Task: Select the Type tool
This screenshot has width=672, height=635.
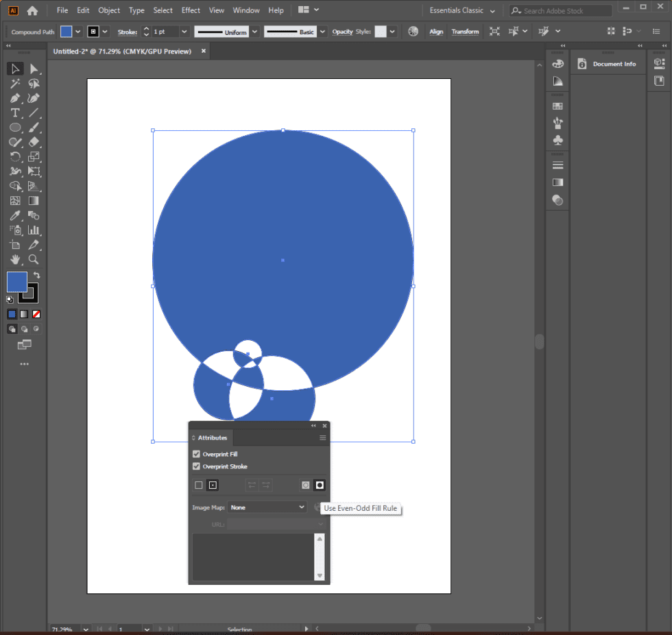Action: 15,112
